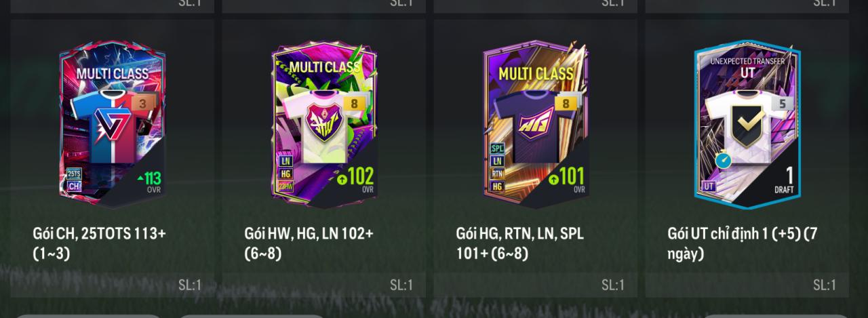Open the Gói CH, 25TOTS 113+ pack card
This screenshot has height=318, width=868.
pyautogui.click(x=113, y=124)
